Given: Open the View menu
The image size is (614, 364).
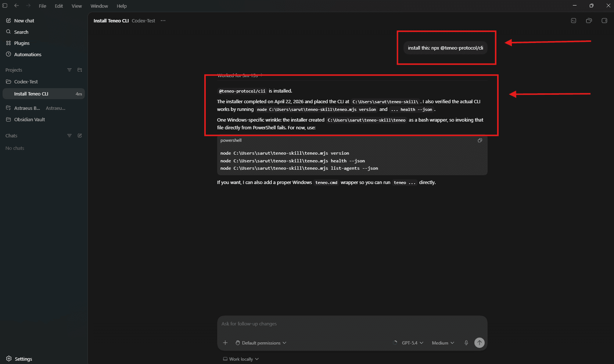Looking at the screenshot, I should click(x=77, y=6).
